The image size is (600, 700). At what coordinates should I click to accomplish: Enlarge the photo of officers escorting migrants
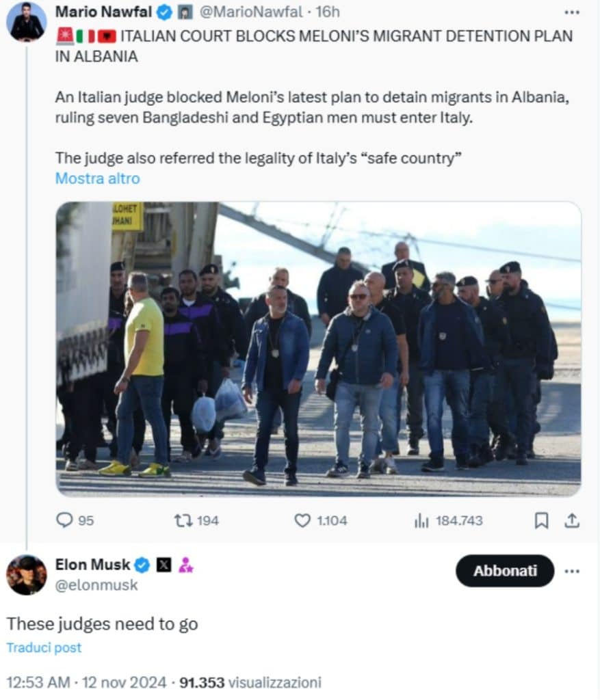[318, 349]
